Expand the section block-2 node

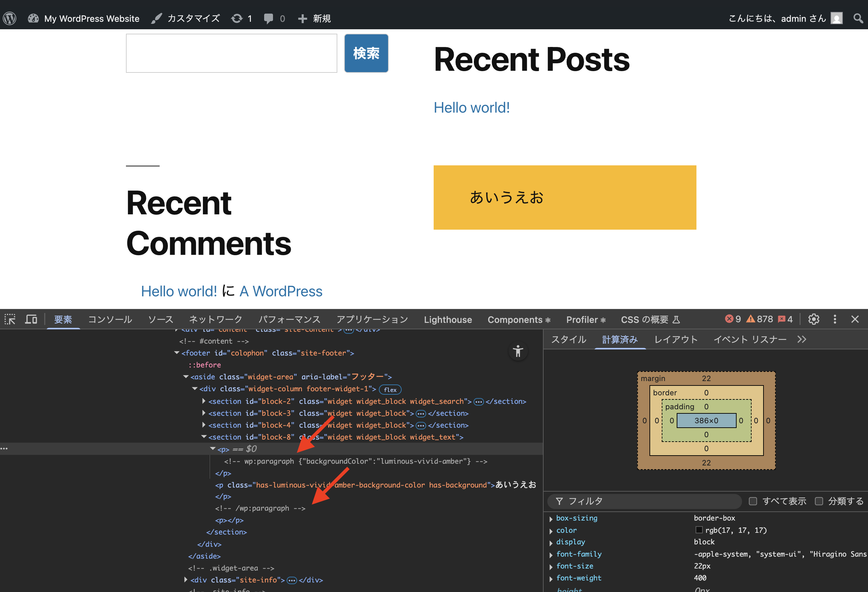click(x=204, y=401)
